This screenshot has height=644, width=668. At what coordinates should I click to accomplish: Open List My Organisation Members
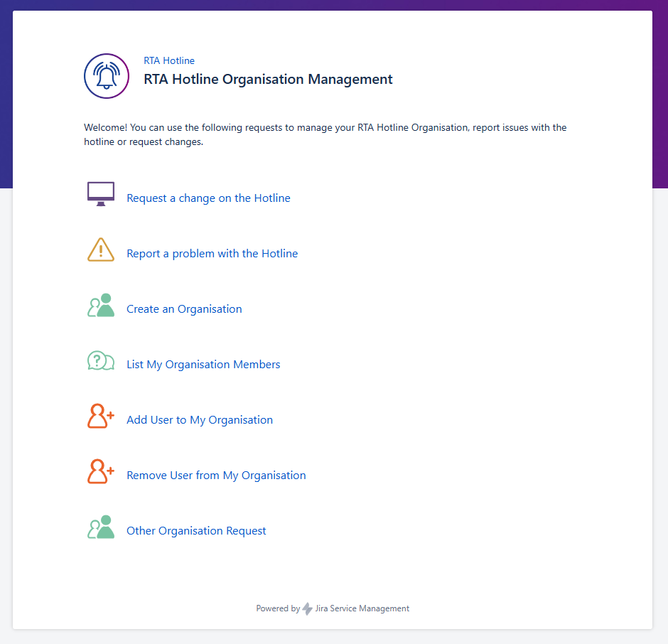[203, 365]
